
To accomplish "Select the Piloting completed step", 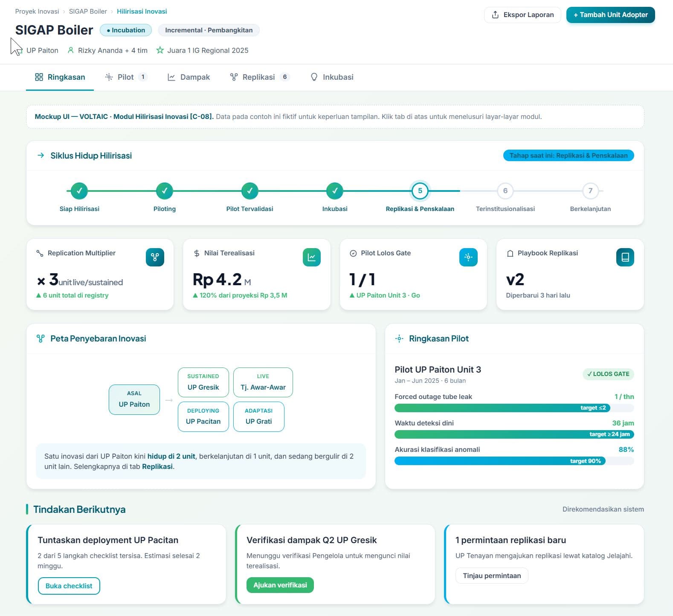I will point(165,191).
